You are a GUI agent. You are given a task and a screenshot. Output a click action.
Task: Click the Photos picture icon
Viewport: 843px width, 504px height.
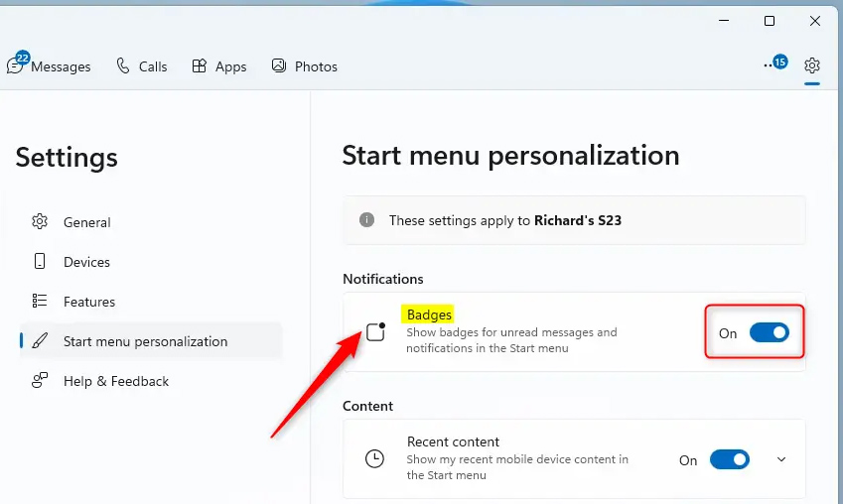279,65
